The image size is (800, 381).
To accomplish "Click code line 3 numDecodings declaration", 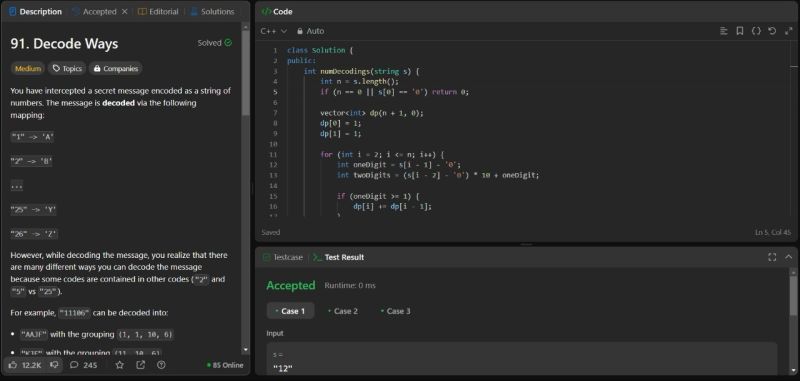I will 361,71.
